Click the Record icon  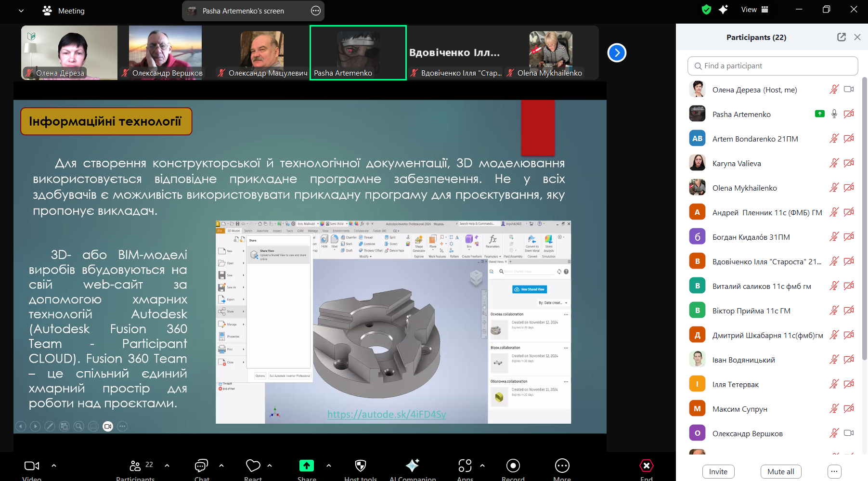(513, 466)
